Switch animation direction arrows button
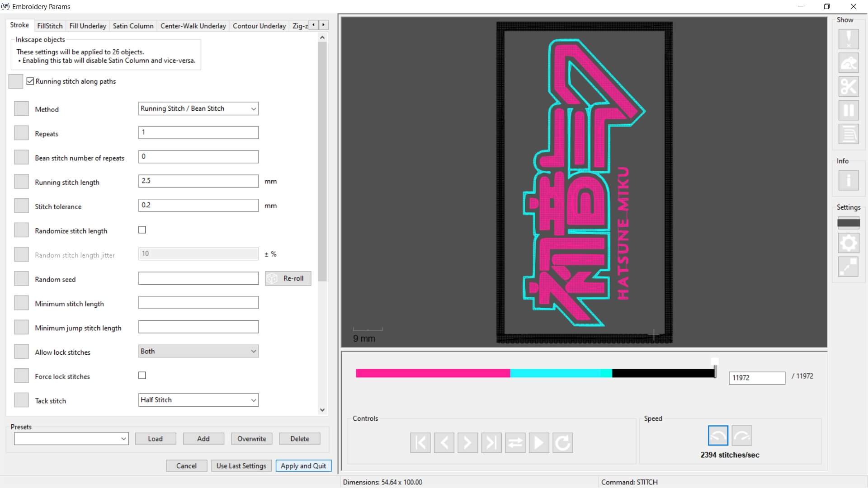 (515, 443)
